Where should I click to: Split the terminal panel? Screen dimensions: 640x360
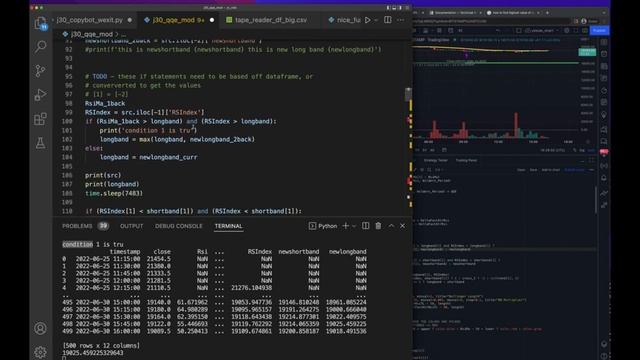365,226
